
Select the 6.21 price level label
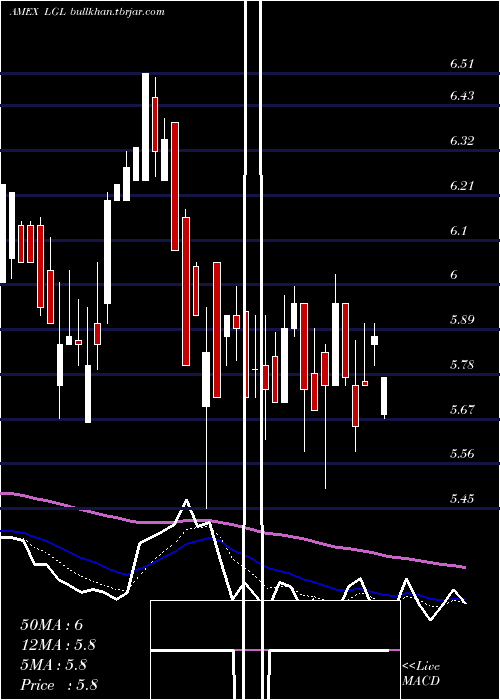462,186
